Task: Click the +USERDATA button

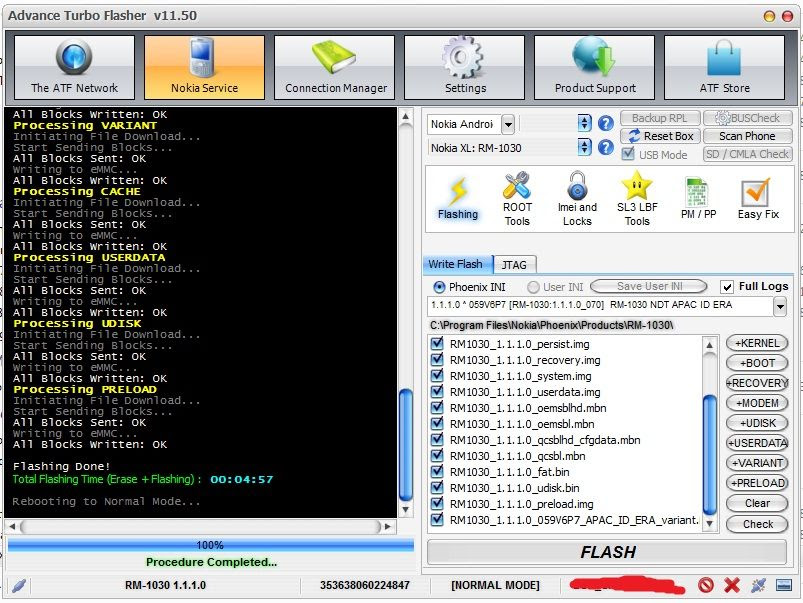Action: point(757,443)
